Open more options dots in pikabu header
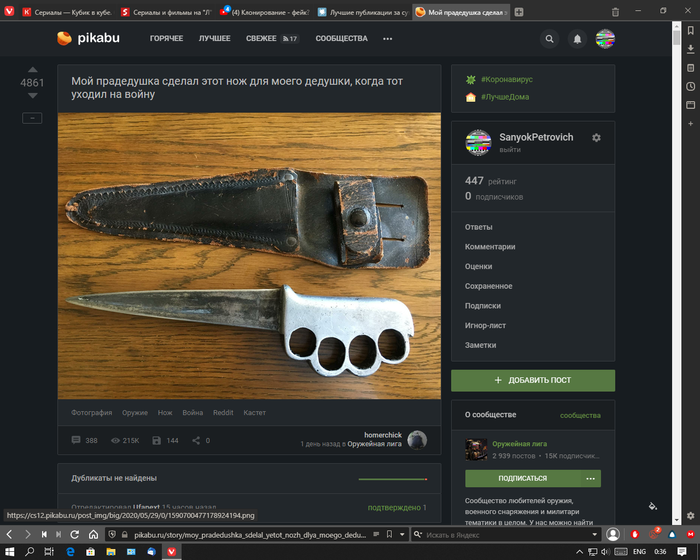Screen dimensions: 700x560 point(388,39)
